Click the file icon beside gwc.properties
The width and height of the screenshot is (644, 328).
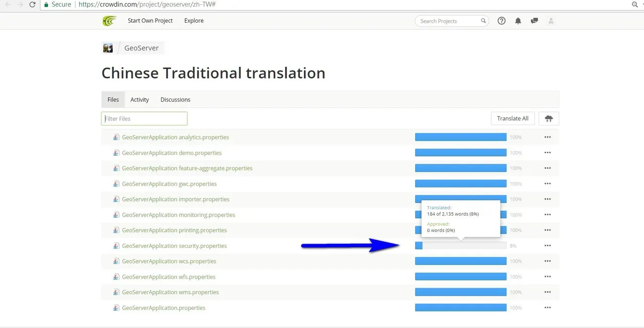coord(116,184)
